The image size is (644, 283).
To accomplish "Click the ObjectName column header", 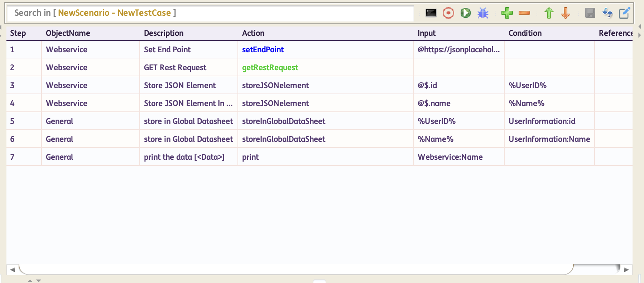I will (68, 33).
